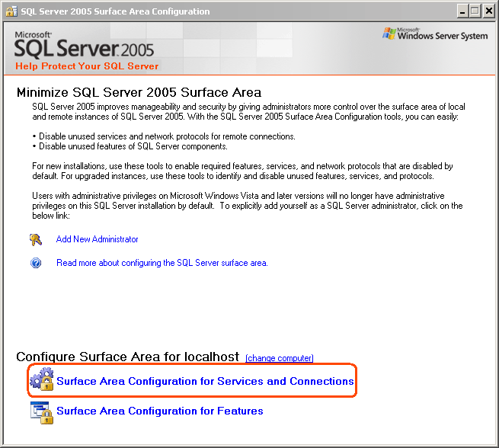This screenshot has width=499, height=448.
Task: Open Surface Area Configuration for Services and Connections
Action: [205, 381]
